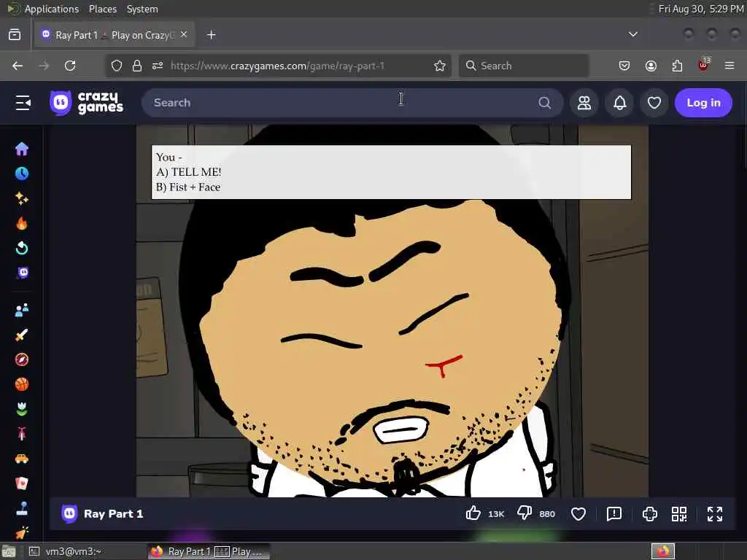Select the Ray Part 1 browser tab

tap(115, 35)
